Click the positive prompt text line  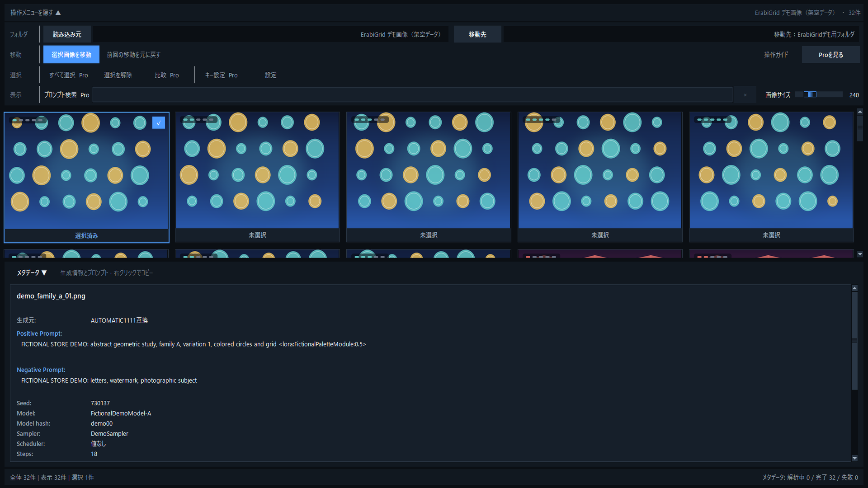tap(193, 344)
